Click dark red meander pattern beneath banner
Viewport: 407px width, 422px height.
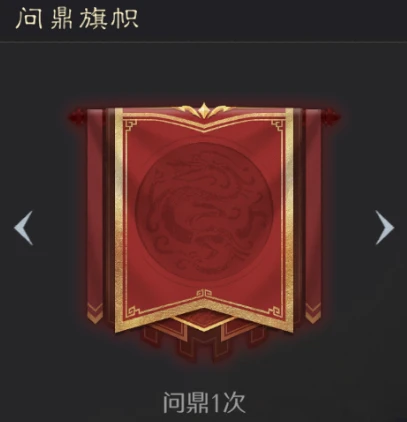(204, 343)
